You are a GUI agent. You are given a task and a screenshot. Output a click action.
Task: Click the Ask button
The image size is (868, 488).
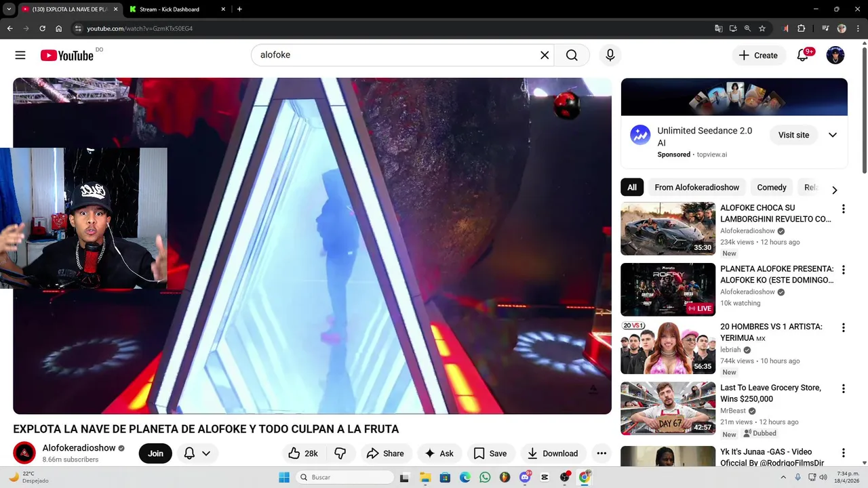pos(439,453)
